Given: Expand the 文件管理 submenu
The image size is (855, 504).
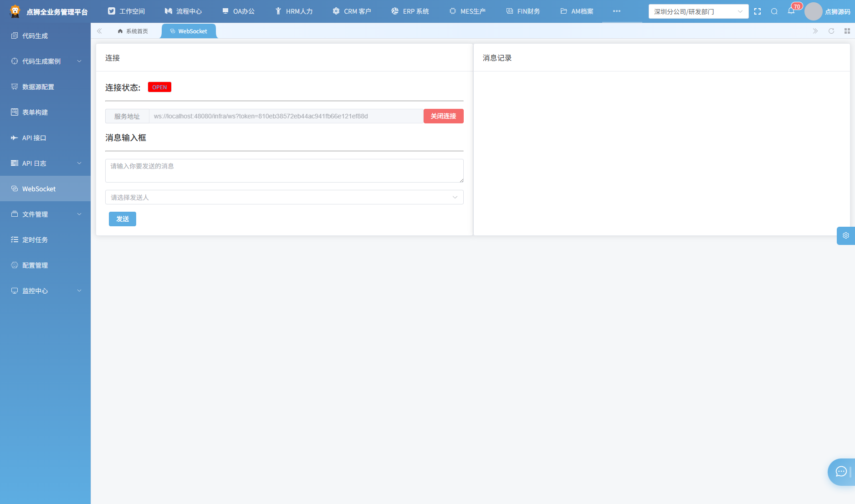Looking at the screenshot, I should (45, 214).
